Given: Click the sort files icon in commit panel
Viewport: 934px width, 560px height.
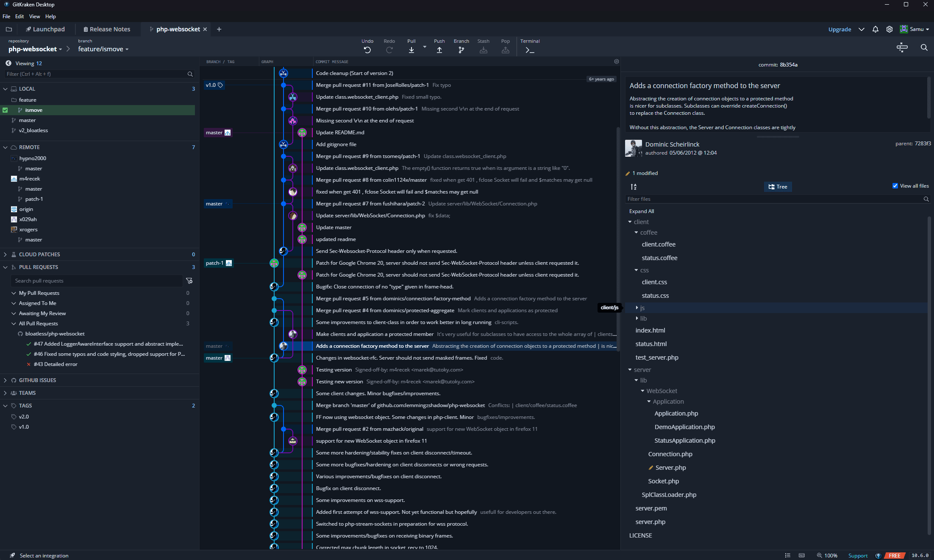Looking at the screenshot, I should coord(634,187).
